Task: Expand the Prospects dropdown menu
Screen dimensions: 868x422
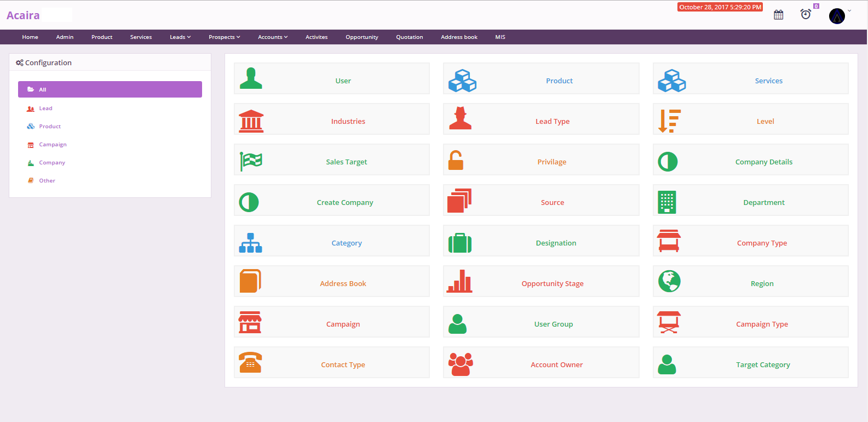Action: 224,37
